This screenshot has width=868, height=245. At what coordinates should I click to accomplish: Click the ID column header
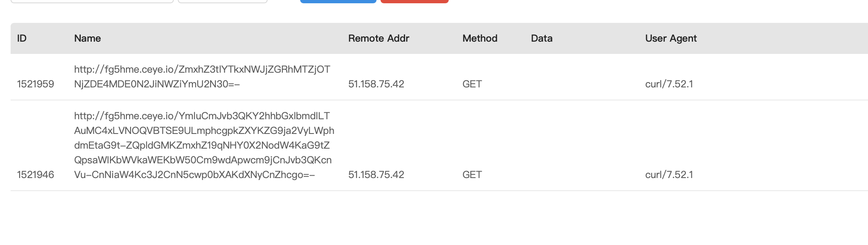click(22, 38)
